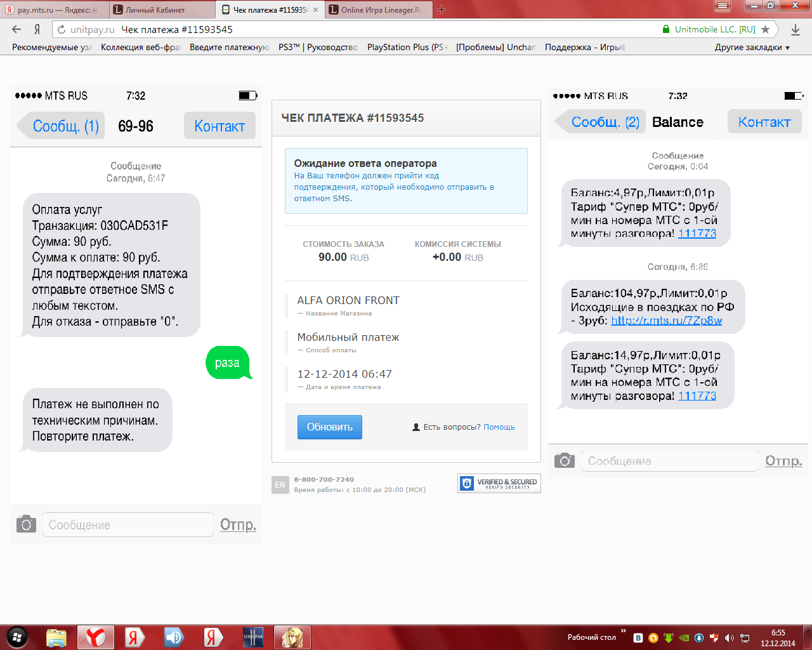Tap link 111773 in the 'Баланс:14,97р' message
This screenshot has width=812, height=650.
[697, 396]
